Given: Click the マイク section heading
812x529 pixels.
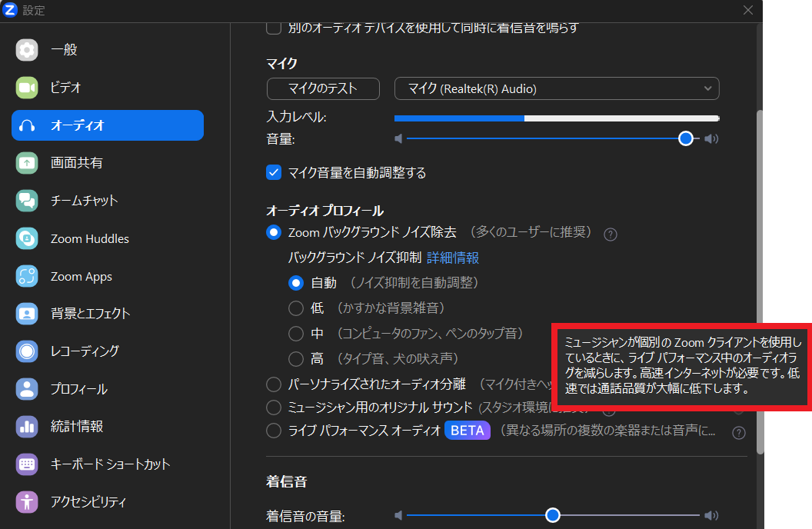Looking at the screenshot, I should click(x=281, y=64).
